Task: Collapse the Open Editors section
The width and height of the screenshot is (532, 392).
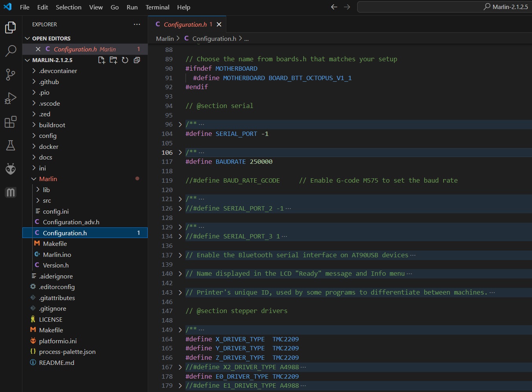Action: 51,38
